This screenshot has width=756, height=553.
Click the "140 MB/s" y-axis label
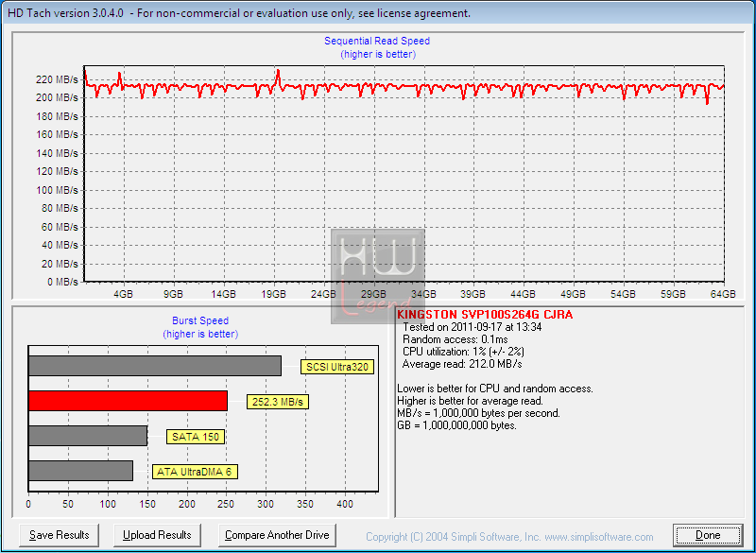(x=57, y=153)
